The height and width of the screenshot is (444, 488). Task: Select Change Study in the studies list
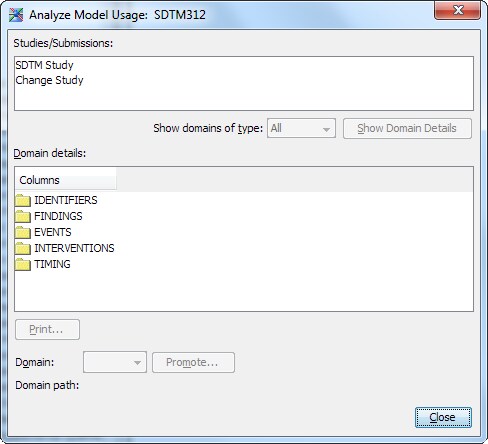click(x=49, y=80)
